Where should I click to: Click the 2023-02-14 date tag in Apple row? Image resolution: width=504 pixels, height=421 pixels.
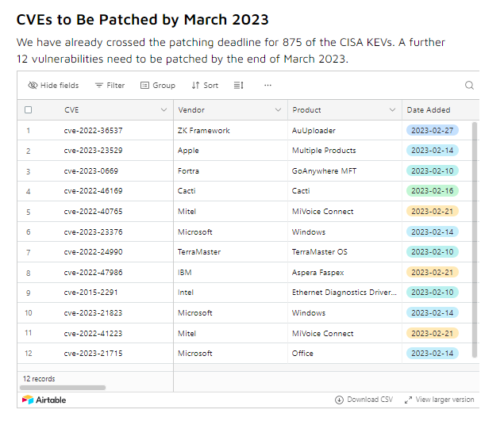pyautogui.click(x=433, y=151)
